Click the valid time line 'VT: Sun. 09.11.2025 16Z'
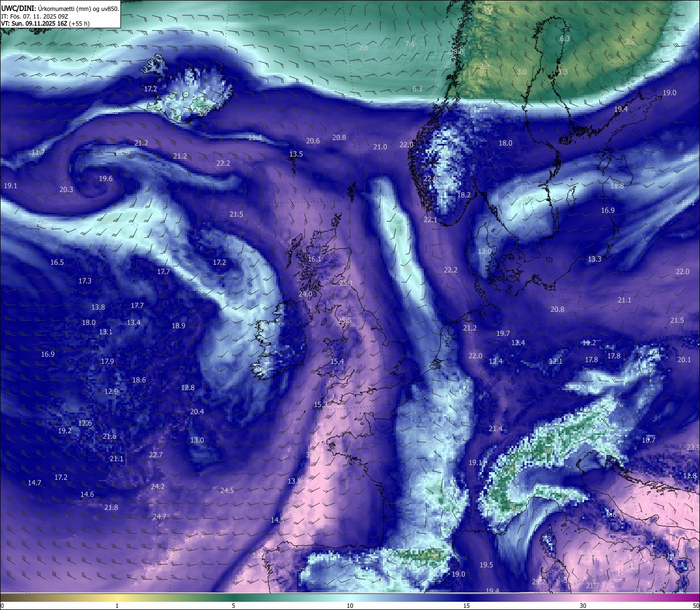Image resolution: width=700 pixels, height=610 pixels. (x=45, y=24)
